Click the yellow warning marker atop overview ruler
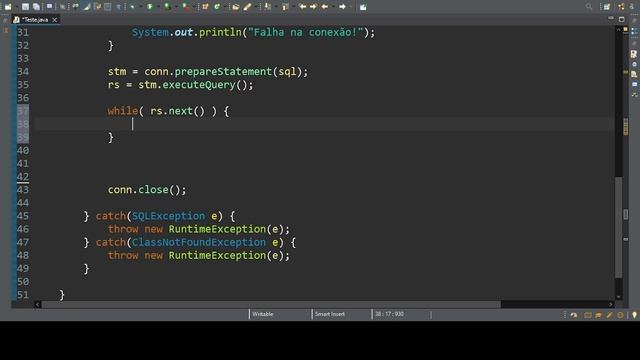The height and width of the screenshot is (360, 640). [x=625, y=30]
